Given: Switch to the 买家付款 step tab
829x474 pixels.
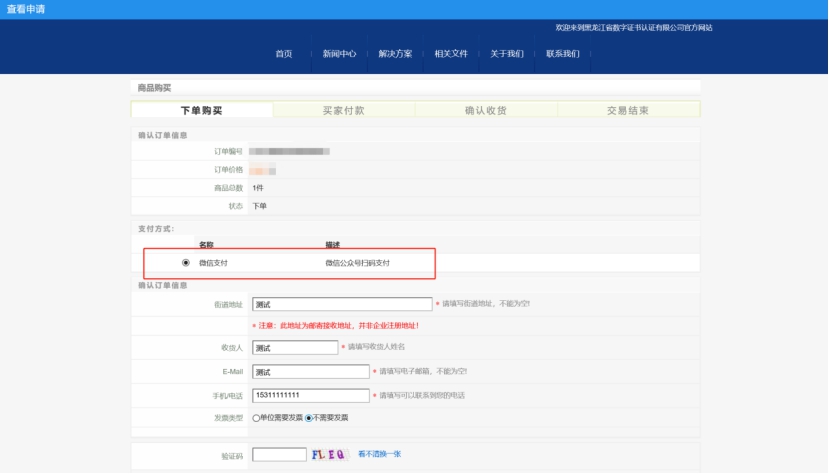Looking at the screenshot, I should [x=344, y=110].
